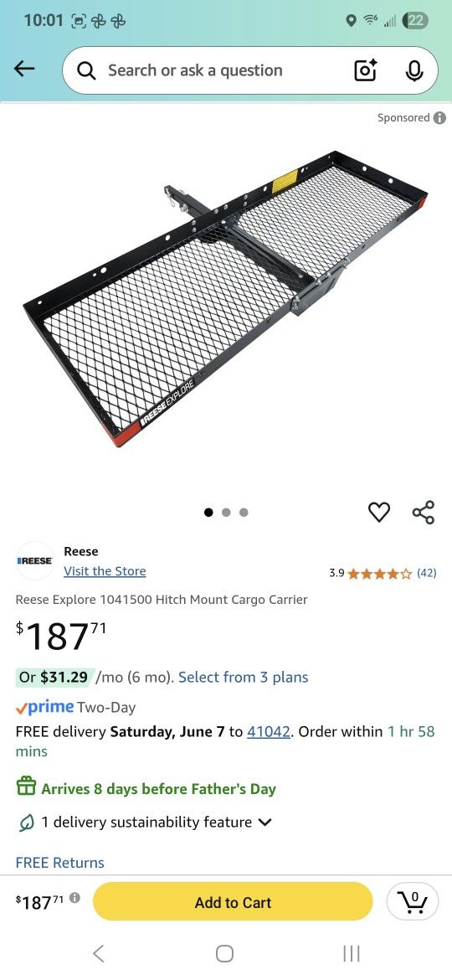The width and height of the screenshot is (452, 980).
Task: Change delivery ZIP code 41042
Action: [269, 731]
